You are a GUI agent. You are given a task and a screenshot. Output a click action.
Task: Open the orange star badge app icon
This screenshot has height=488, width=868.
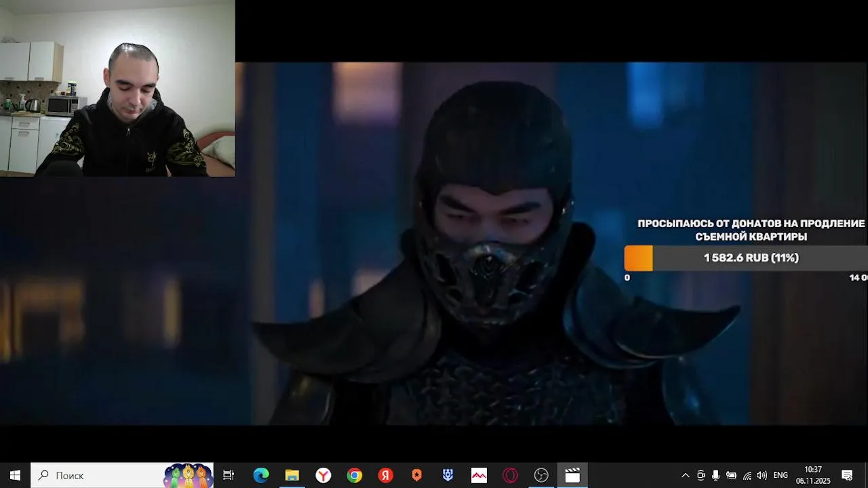click(x=417, y=475)
